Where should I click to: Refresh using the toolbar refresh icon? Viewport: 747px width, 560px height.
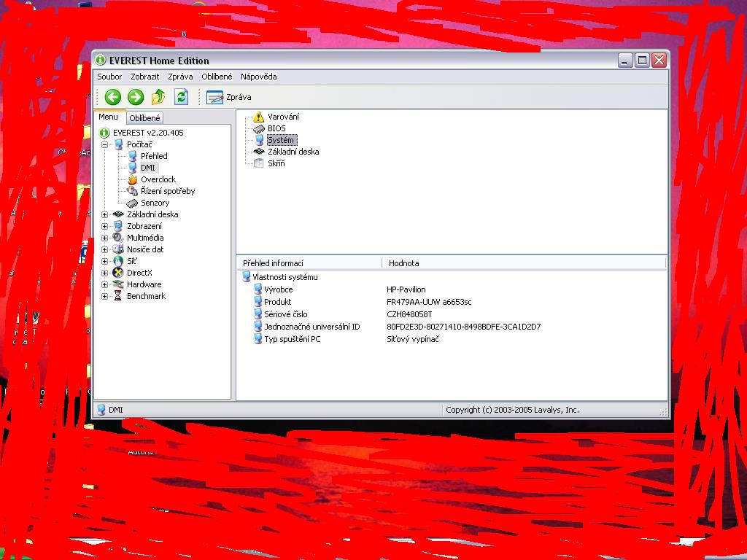click(x=181, y=97)
